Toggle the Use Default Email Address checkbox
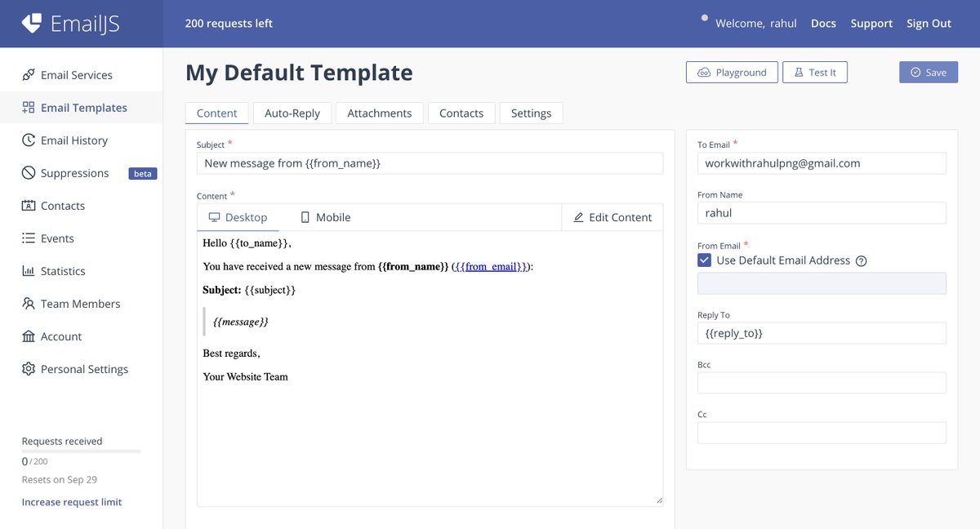980x529 pixels. pyautogui.click(x=704, y=260)
